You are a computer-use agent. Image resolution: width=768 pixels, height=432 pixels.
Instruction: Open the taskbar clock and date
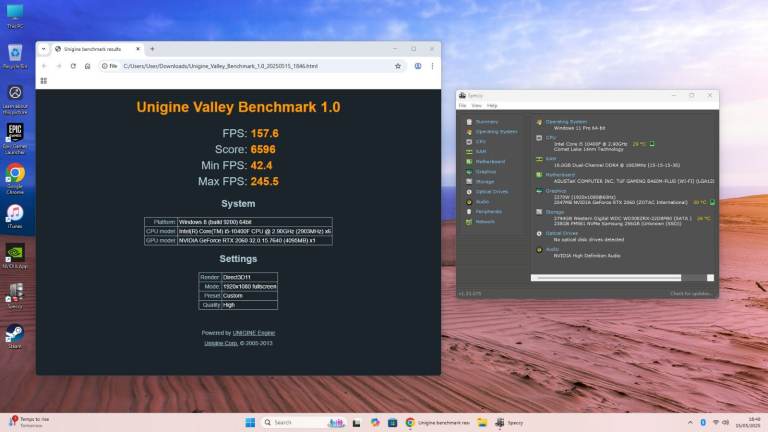click(x=749, y=423)
